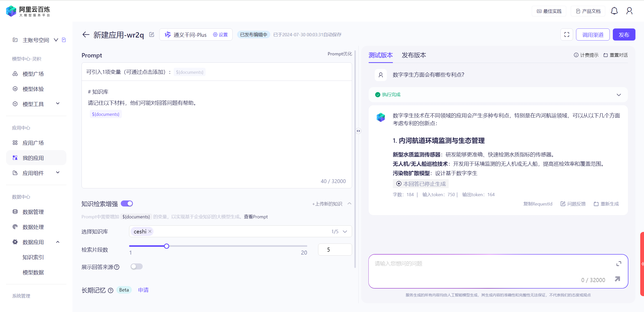Click the 检索片段数 slider handle

point(167,246)
